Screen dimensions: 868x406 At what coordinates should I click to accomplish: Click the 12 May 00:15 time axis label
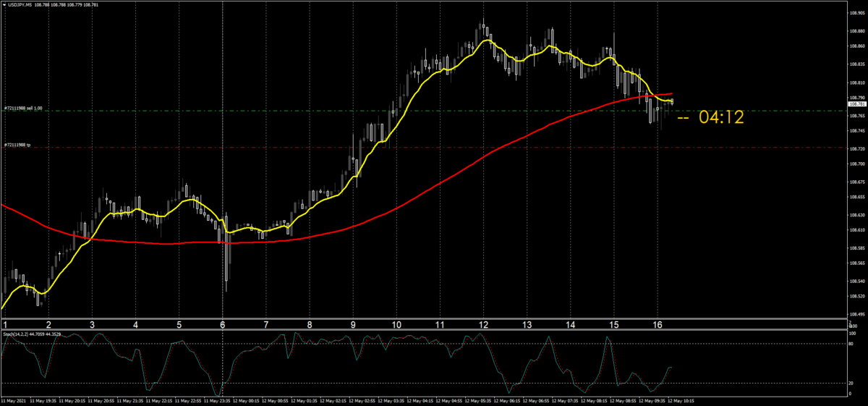click(x=246, y=401)
